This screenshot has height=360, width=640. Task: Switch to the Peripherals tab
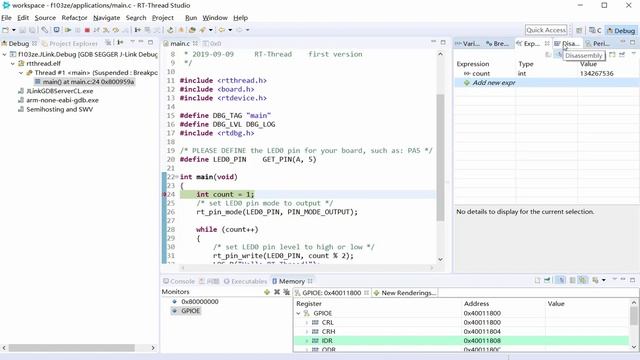(598, 43)
